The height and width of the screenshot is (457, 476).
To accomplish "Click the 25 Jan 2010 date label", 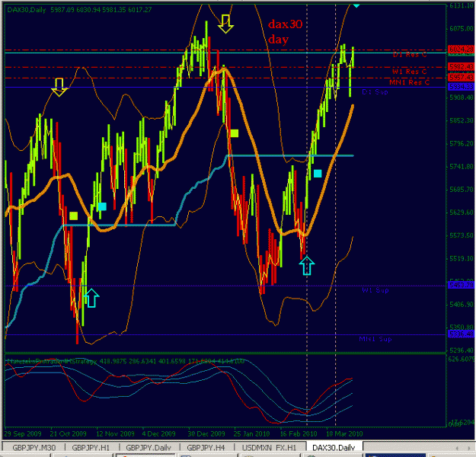I will pyautogui.click(x=251, y=433).
